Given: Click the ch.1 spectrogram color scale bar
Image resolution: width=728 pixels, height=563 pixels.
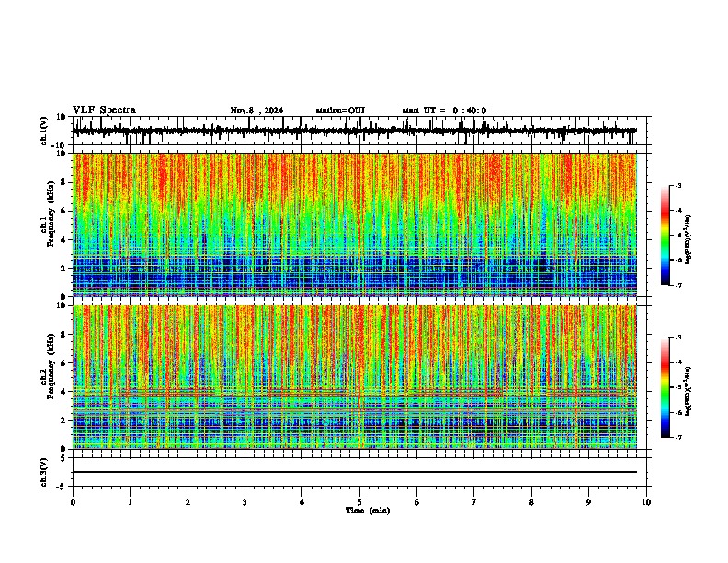Looking at the screenshot, I should click(x=665, y=236).
